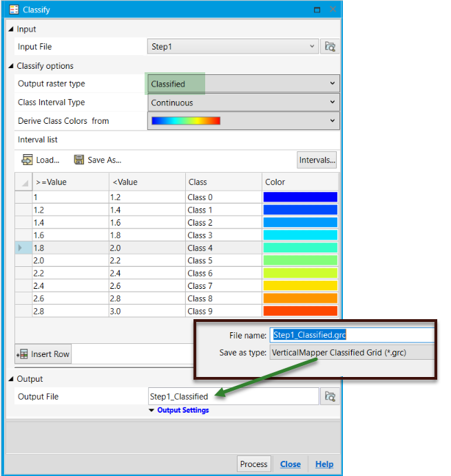Click the browse icon next to Input File

(x=331, y=47)
